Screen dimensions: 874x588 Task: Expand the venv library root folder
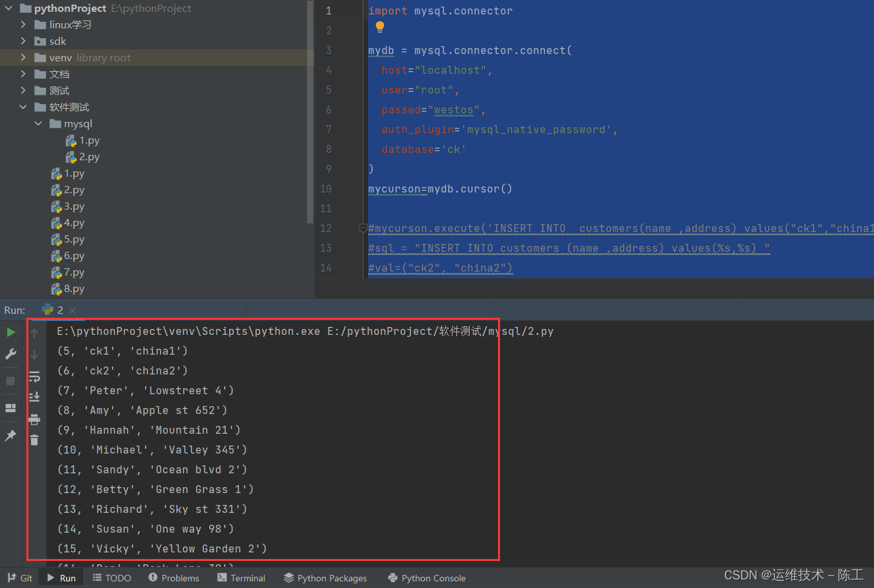point(24,58)
